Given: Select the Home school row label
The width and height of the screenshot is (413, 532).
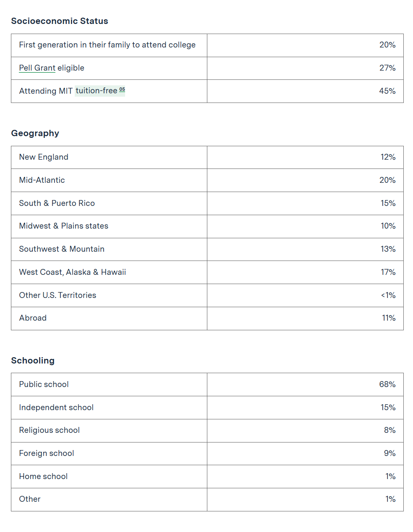Looking at the screenshot, I should [x=43, y=477].
